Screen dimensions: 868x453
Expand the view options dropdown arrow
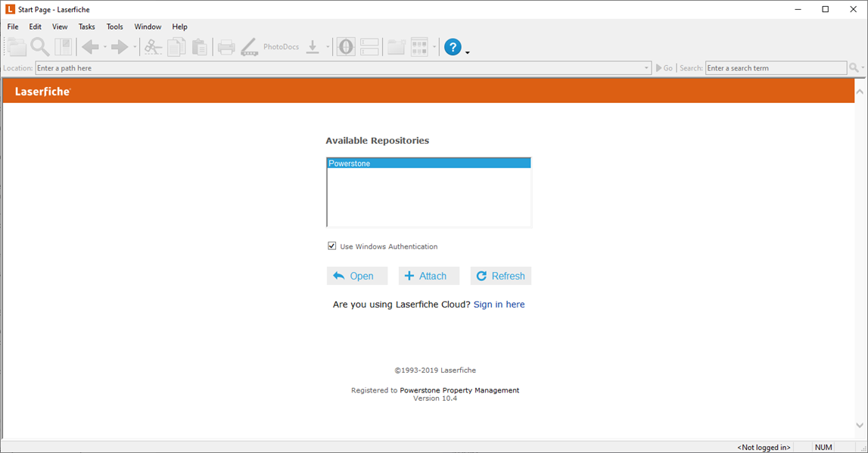434,47
